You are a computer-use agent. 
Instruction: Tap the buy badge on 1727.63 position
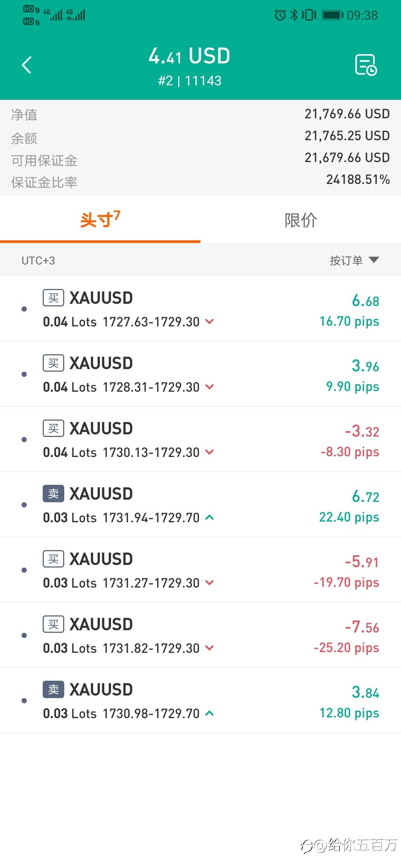[x=53, y=298]
